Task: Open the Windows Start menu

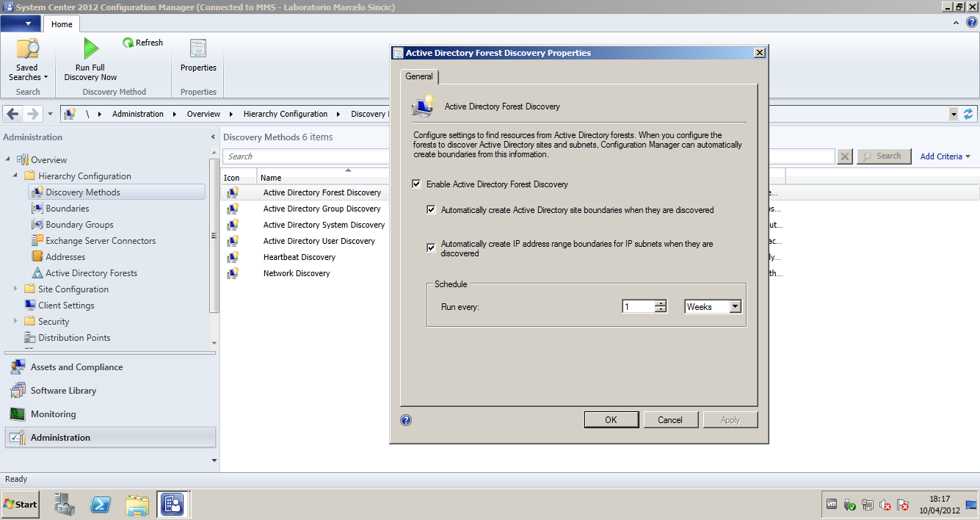Action: [x=21, y=505]
